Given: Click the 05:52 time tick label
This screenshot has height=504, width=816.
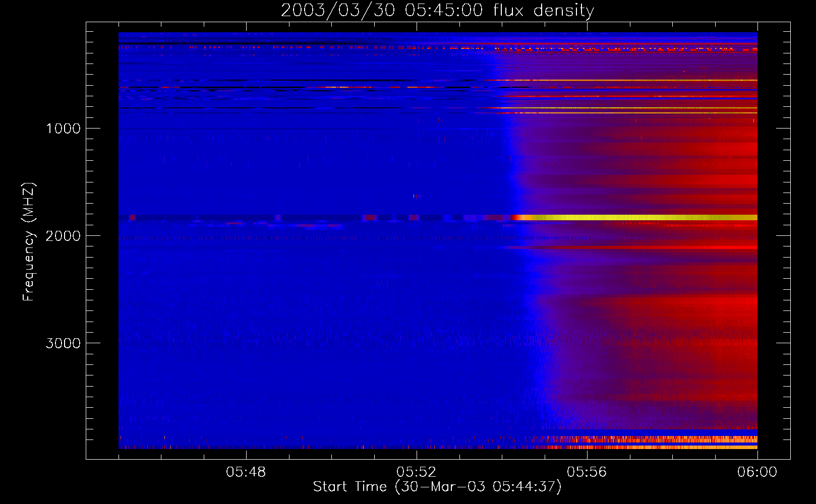Looking at the screenshot, I should click(x=417, y=472).
